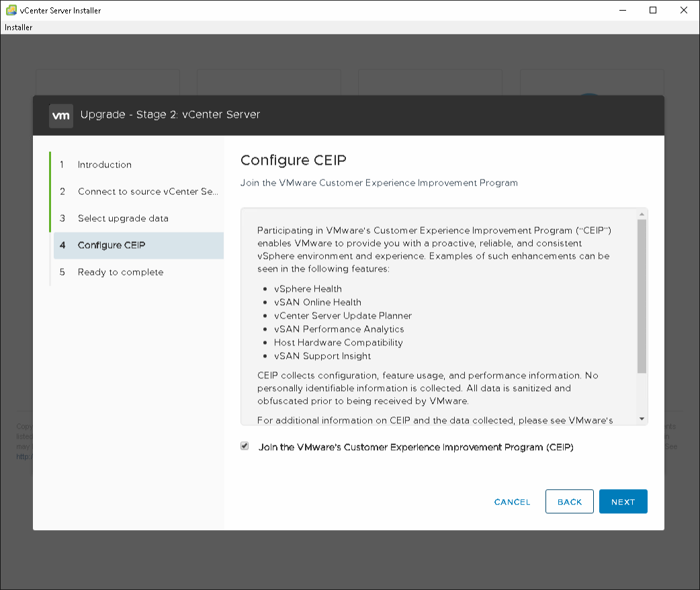Select step 2 Connect to source vCenter Server

tap(148, 192)
